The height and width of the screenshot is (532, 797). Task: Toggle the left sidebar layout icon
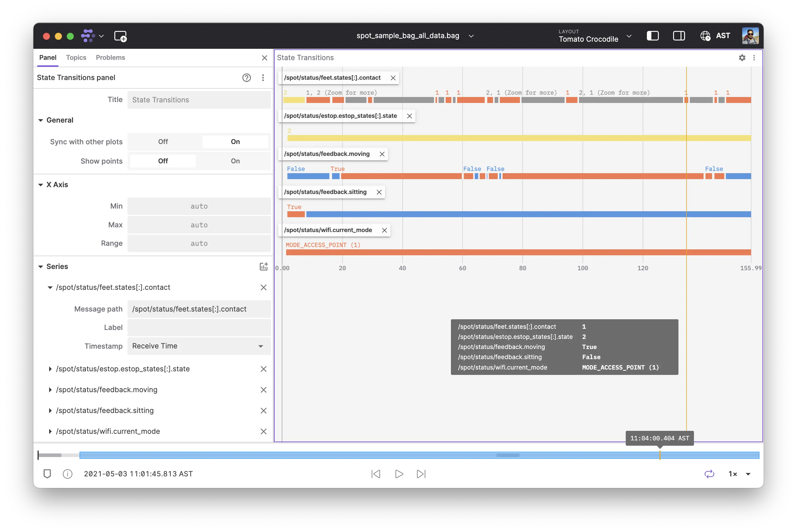(x=652, y=36)
